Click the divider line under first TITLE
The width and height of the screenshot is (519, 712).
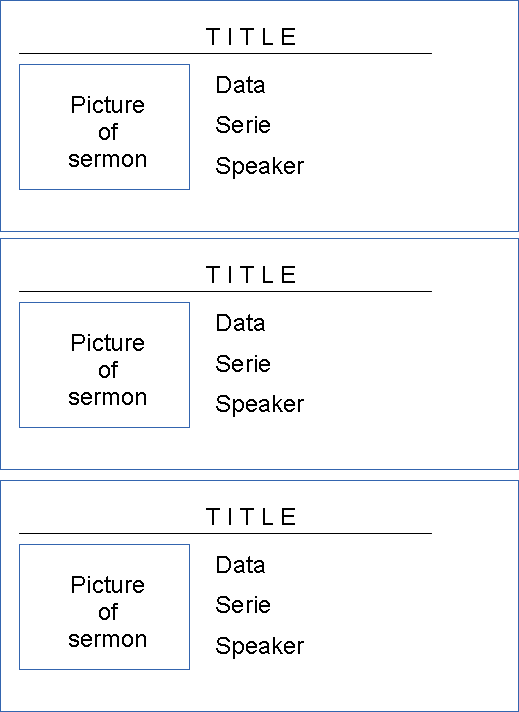click(x=225, y=54)
